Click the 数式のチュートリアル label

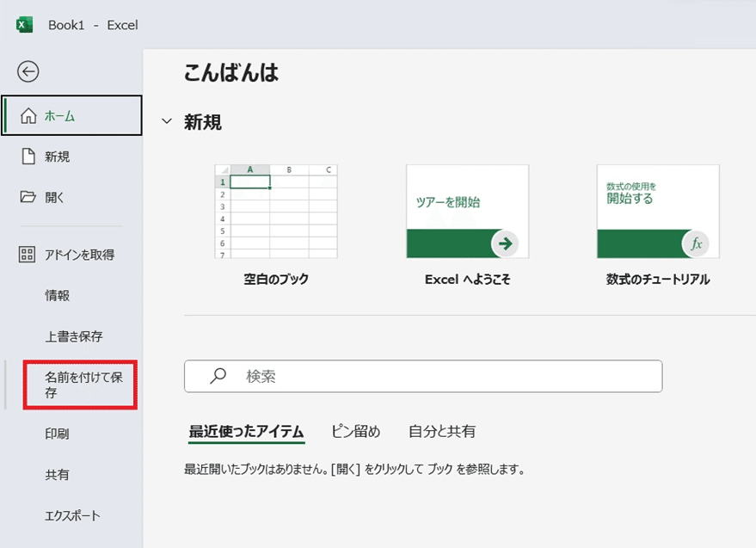658,279
